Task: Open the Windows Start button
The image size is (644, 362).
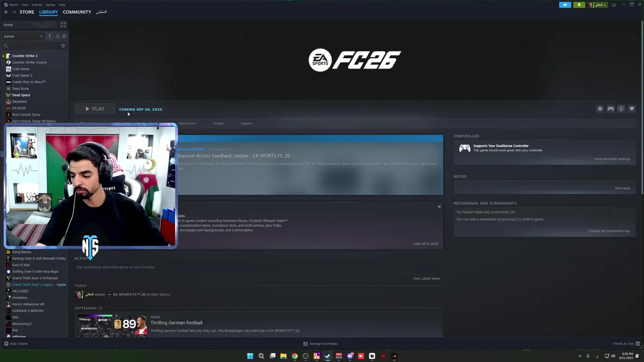Action: [x=250, y=356]
